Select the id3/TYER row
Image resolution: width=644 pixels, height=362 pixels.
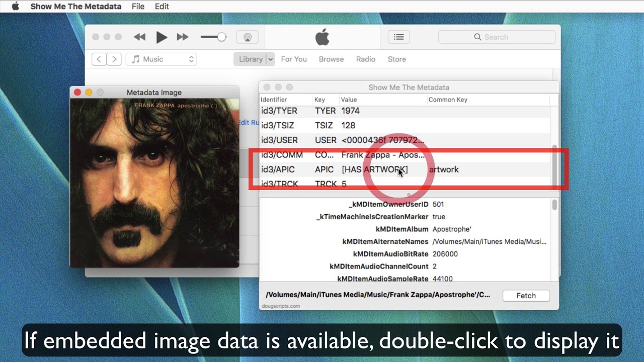pyautogui.click(x=405, y=111)
